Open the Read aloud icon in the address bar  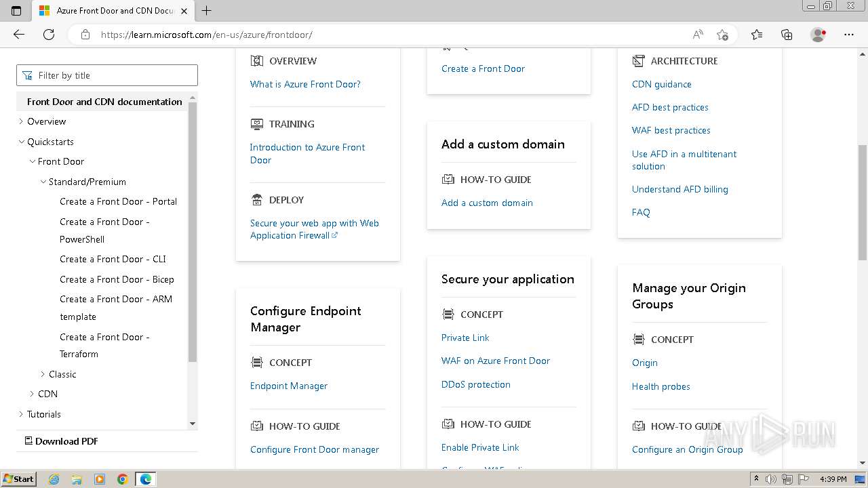pos(698,35)
